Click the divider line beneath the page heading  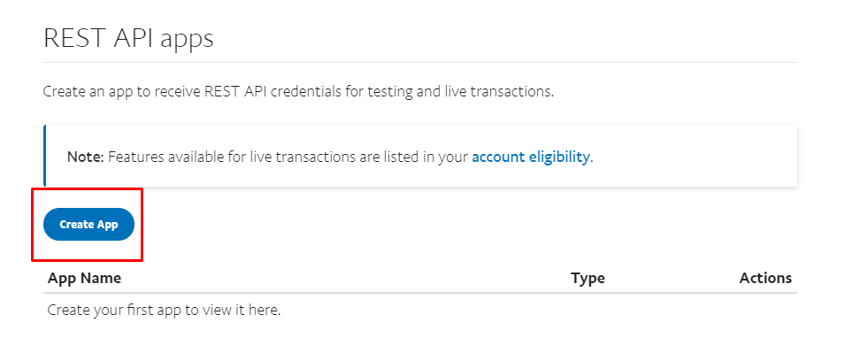tap(420, 62)
